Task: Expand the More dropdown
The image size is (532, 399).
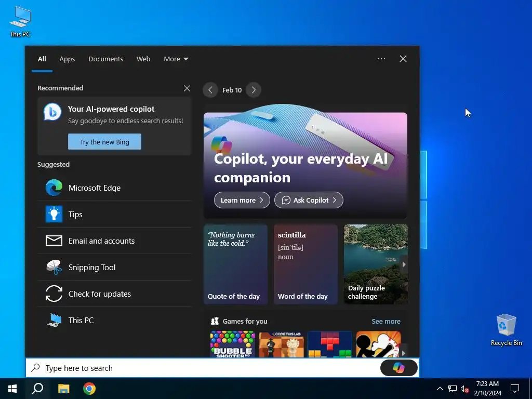Action: pos(176,59)
